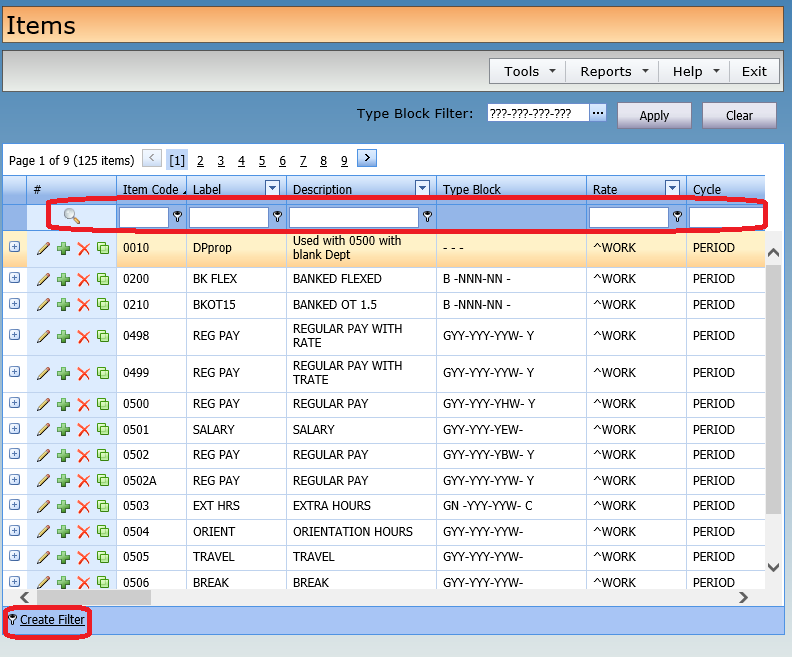Open the Label column header dropdown
The image size is (793, 657).
(x=272, y=188)
